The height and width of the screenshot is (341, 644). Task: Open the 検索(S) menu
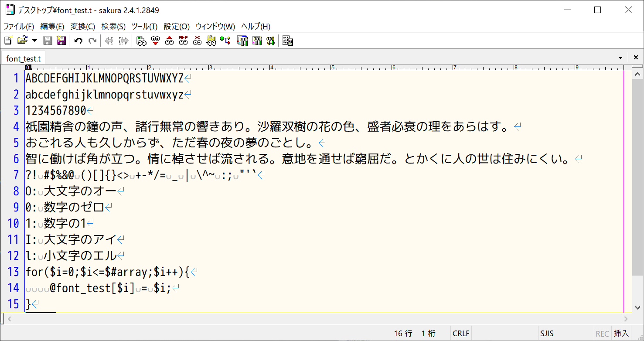(113, 27)
